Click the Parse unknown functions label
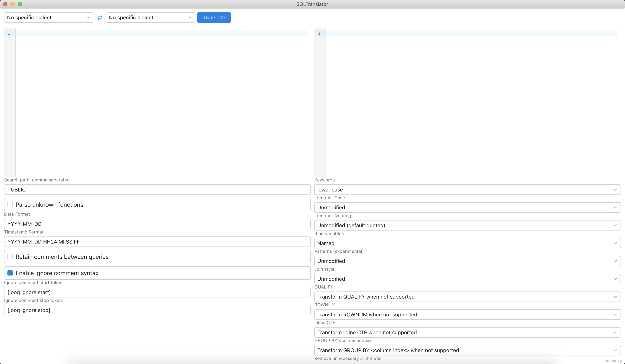The width and height of the screenshot is (625, 364). pos(49,204)
